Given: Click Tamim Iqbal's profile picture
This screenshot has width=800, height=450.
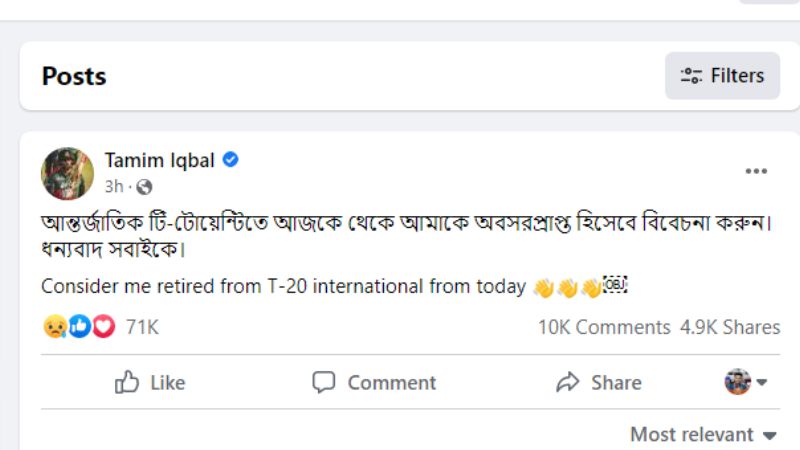Looking at the screenshot, I should pos(67,173).
